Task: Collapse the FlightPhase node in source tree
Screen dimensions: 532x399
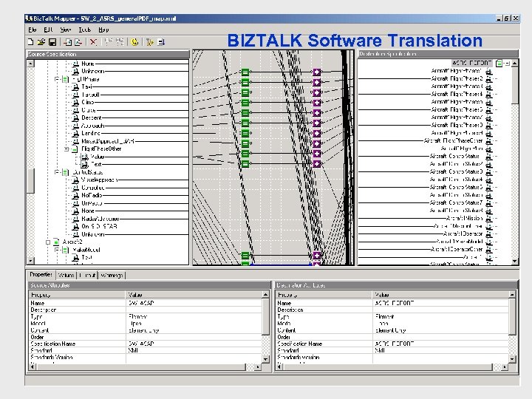Action: (57, 79)
